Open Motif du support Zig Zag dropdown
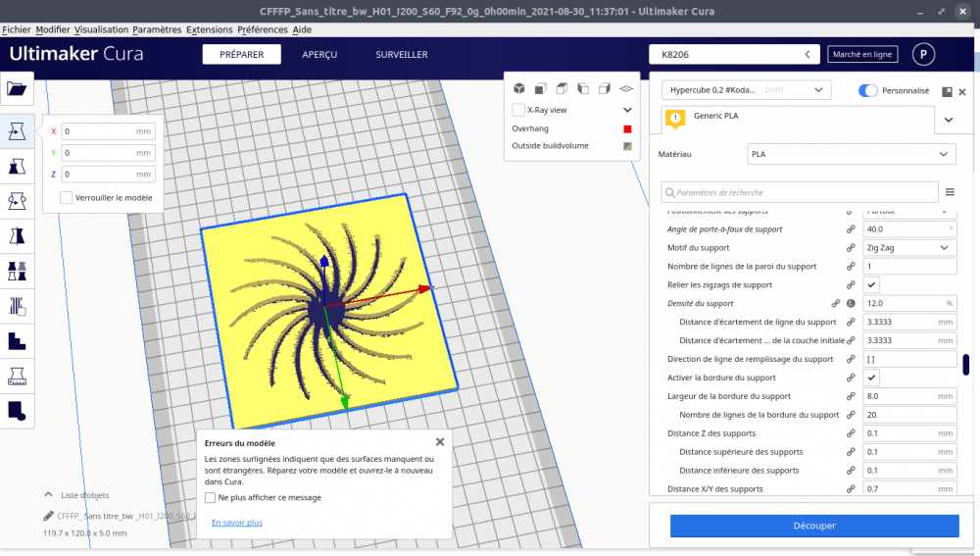The image size is (980, 556). point(909,248)
